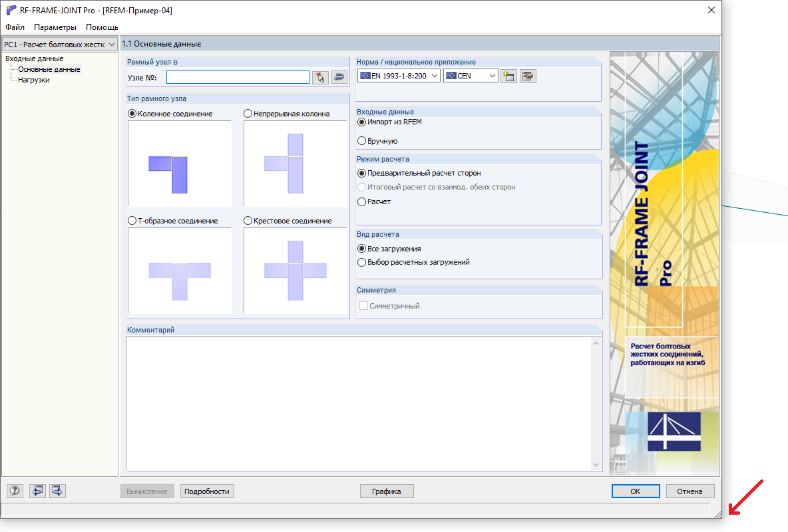
Task: Click the new national annex icon
Action: tap(508, 76)
